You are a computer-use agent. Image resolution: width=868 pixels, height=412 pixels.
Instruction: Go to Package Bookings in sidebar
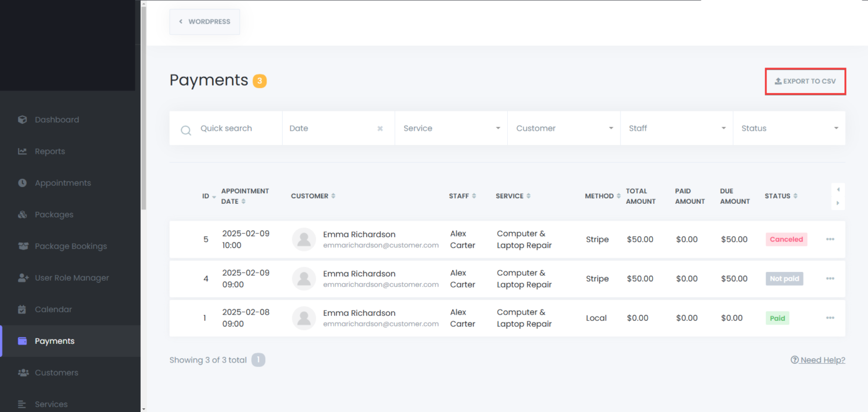(71, 246)
